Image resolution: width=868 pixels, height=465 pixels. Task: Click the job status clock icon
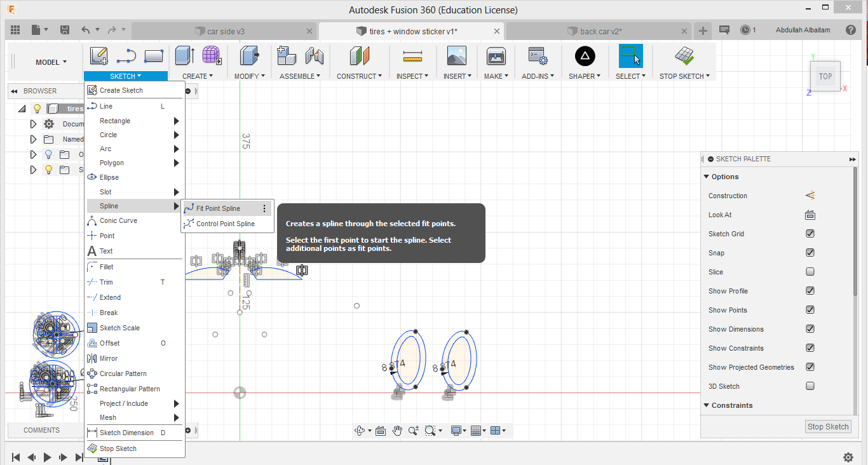point(745,30)
